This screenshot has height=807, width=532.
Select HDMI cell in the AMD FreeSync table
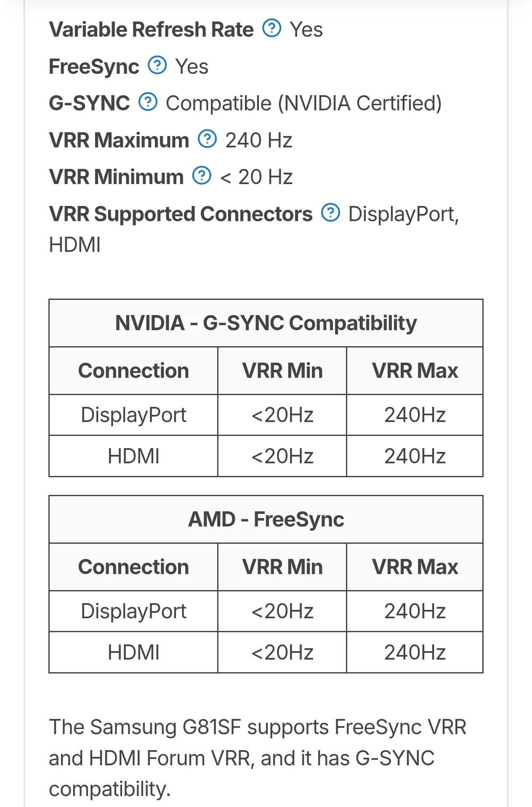pos(133,652)
